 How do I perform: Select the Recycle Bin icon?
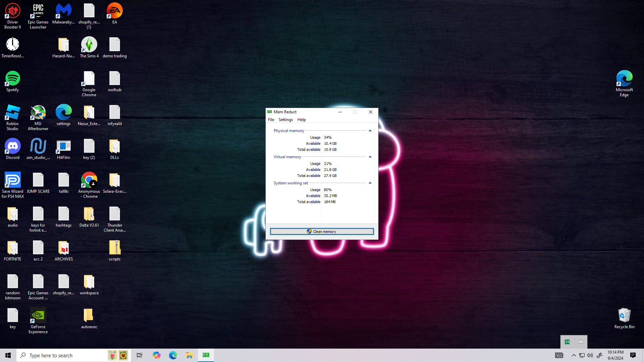click(x=624, y=318)
